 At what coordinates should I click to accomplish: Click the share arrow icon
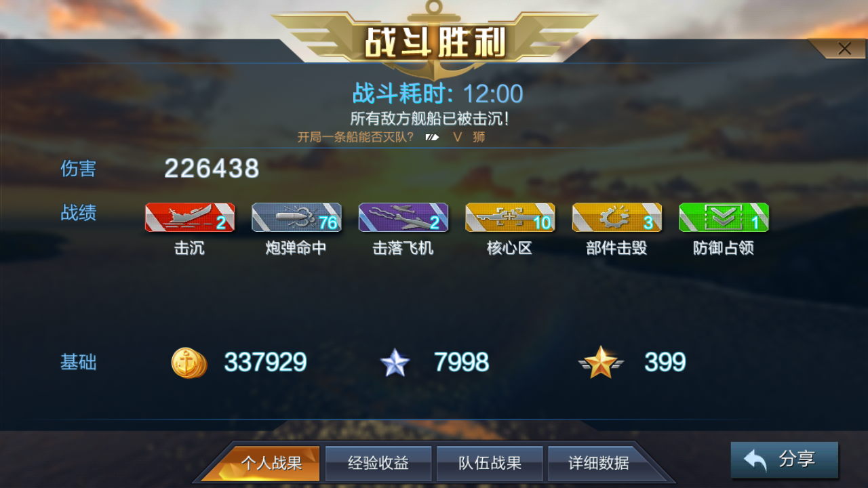coord(755,460)
